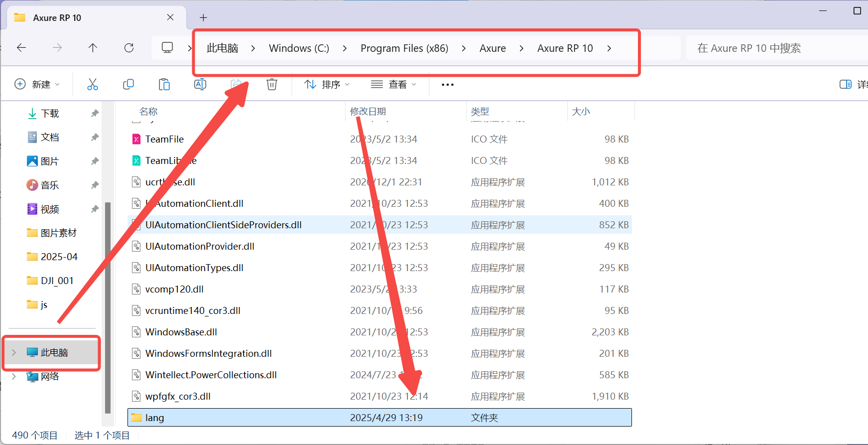
Task: Navigate to Axure breadcrumb folder
Action: coord(493,48)
